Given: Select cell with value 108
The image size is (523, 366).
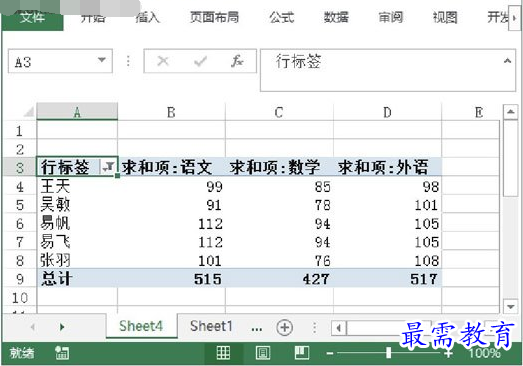Looking at the screenshot, I should point(387,260).
